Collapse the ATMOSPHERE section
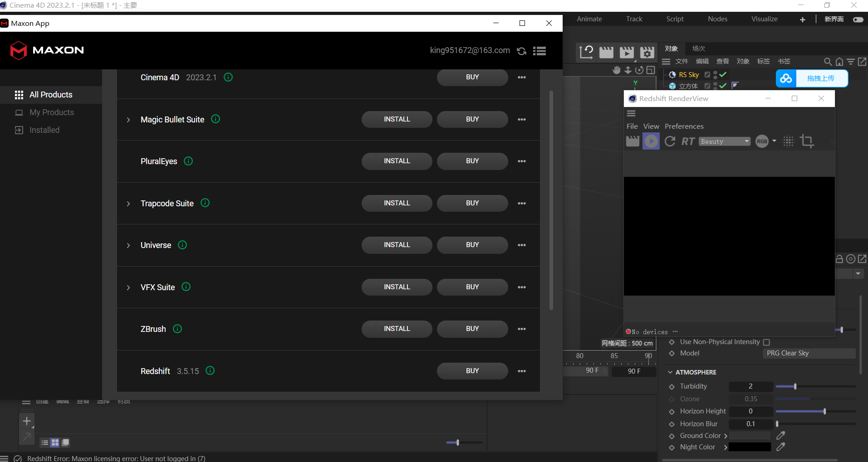868x462 pixels. [x=670, y=372]
